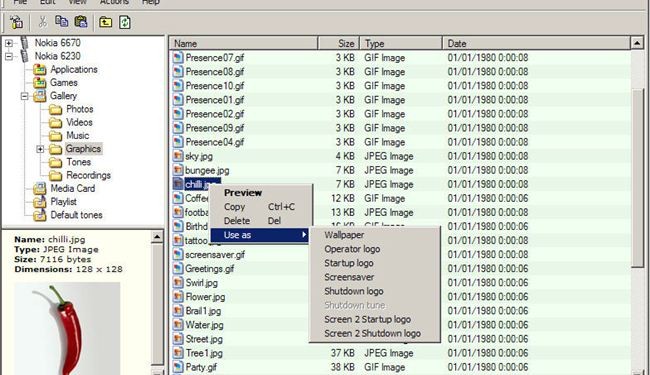Click the Paste toolbar icon
The width and height of the screenshot is (650, 375).
[81, 21]
